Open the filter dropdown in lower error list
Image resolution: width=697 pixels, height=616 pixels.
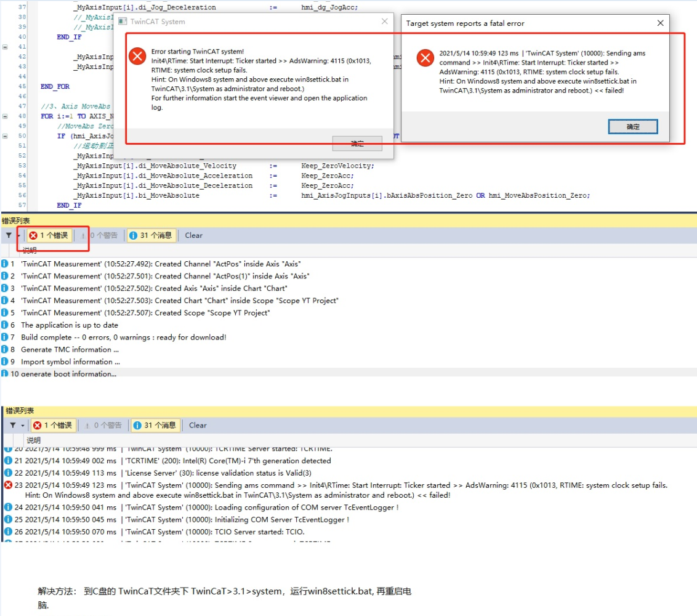tap(17, 425)
